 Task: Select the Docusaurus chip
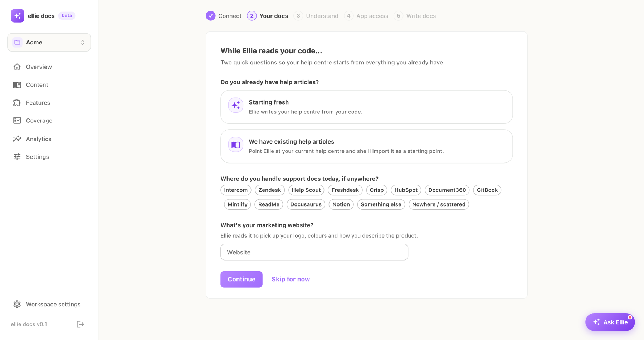(x=306, y=204)
